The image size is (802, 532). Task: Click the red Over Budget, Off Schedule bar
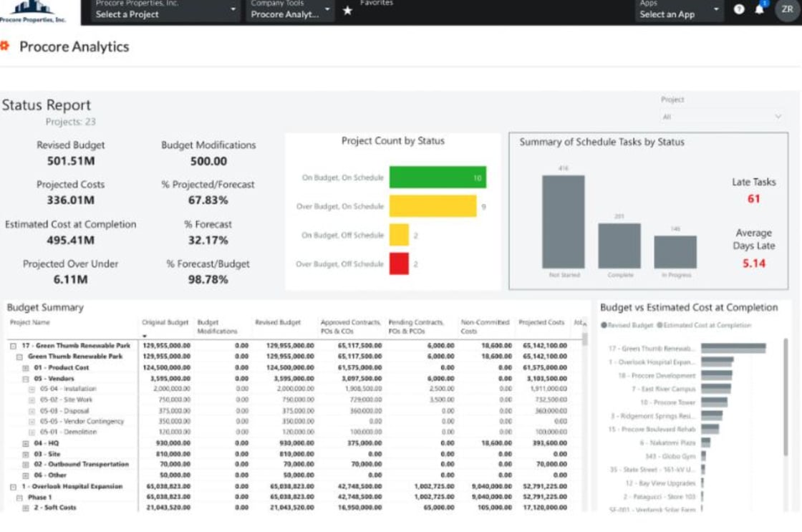pyautogui.click(x=399, y=263)
